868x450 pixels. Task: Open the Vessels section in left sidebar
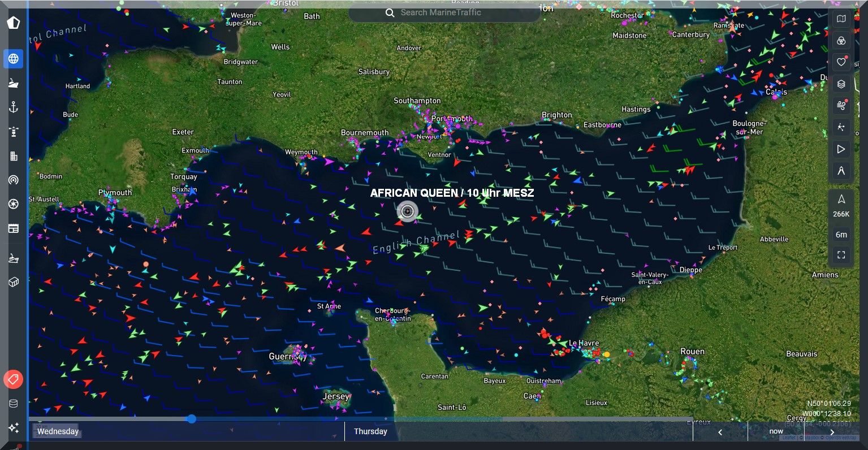tap(14, 83)
